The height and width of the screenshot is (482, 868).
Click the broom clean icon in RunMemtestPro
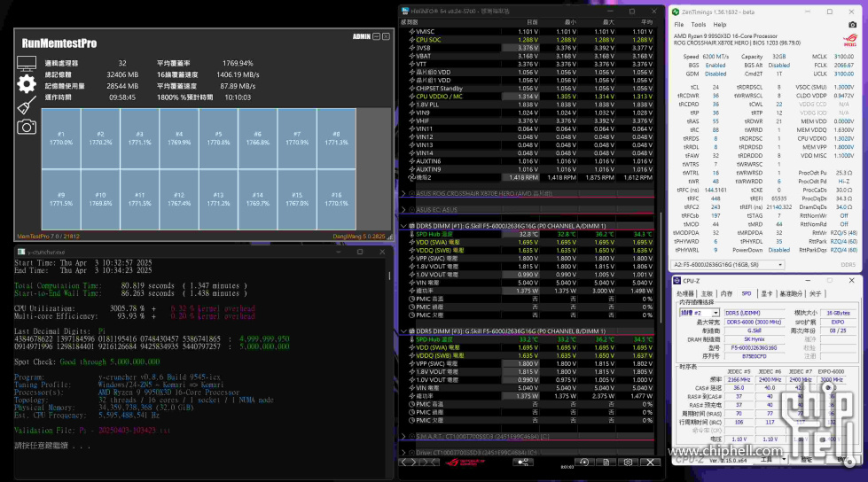(x=26, y=105)
